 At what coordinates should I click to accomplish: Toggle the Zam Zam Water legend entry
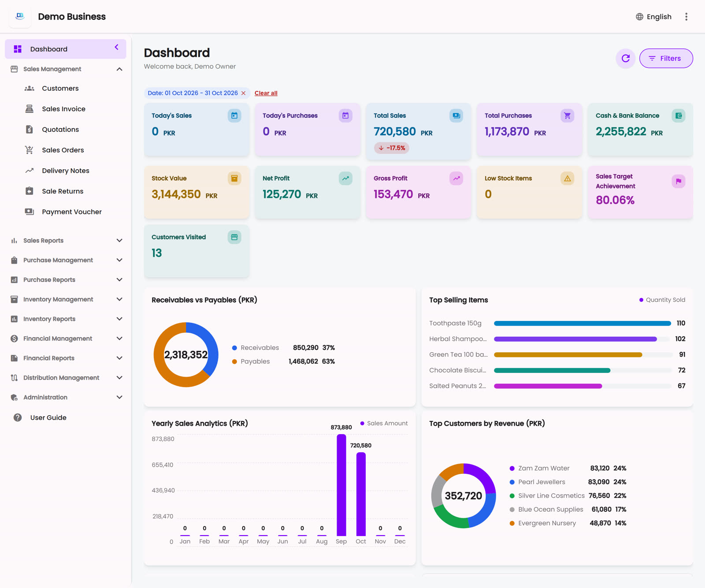pyautogui.click(x=539, y=468)
